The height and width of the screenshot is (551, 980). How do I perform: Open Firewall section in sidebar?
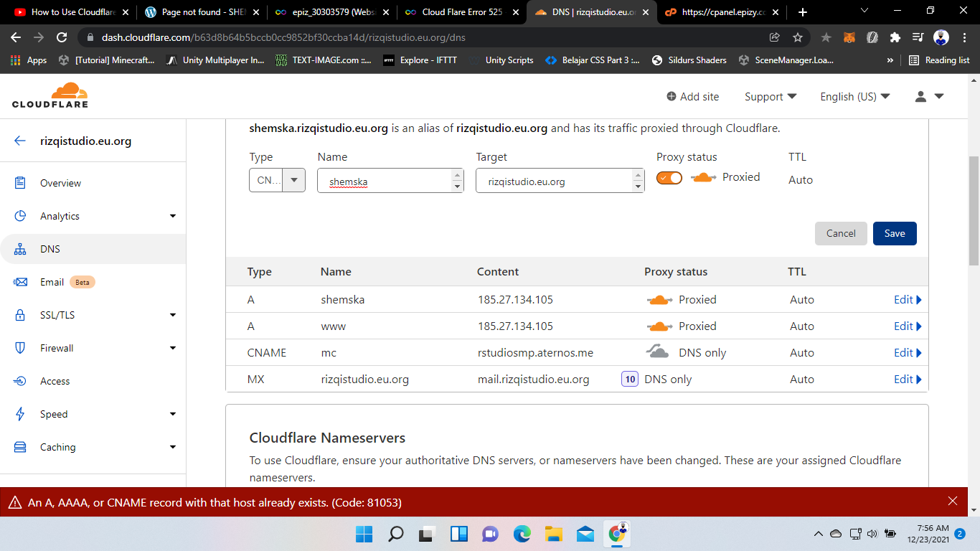click(x=57, y=348)
